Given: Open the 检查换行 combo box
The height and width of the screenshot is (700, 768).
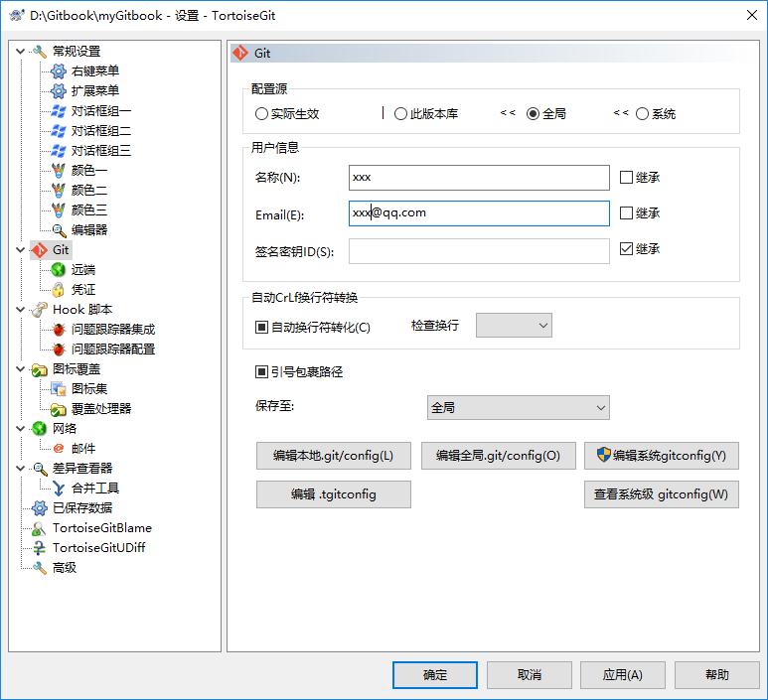Looking at the screenshot, I should tap(514, 326).
